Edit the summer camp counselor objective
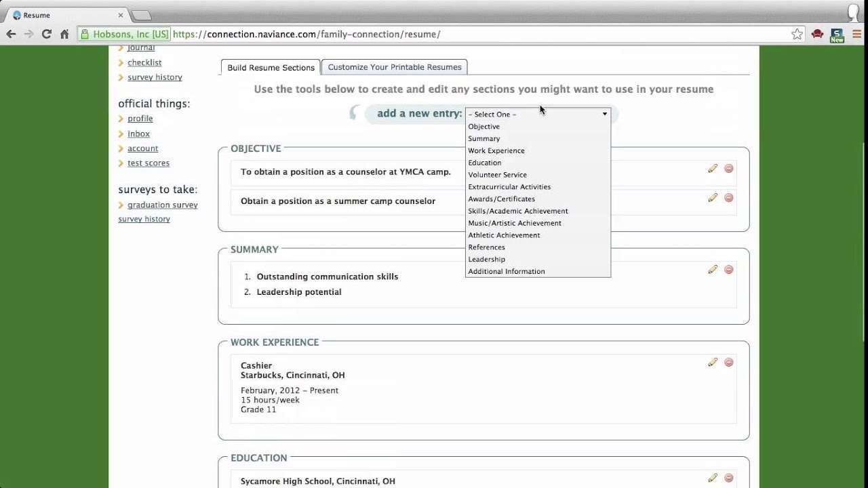 (x=713, y=197)
